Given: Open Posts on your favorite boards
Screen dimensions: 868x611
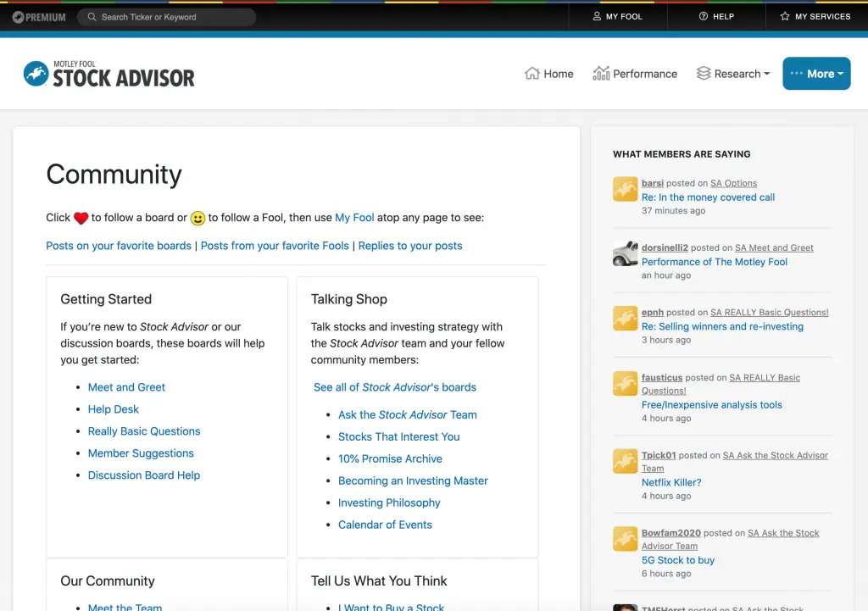Looking at the screenshot, I should tap(119, 246).
